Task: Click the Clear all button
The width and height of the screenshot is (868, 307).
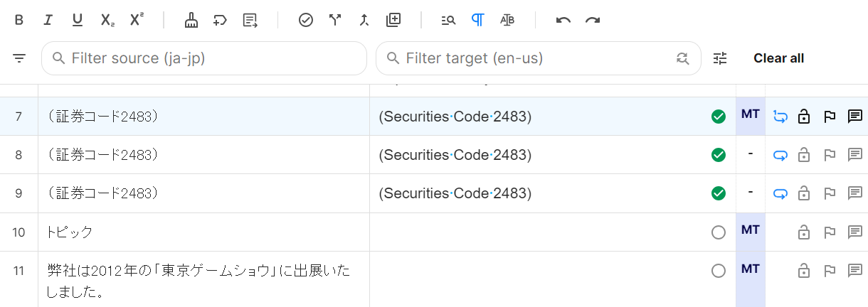Action: pos(778,58)
